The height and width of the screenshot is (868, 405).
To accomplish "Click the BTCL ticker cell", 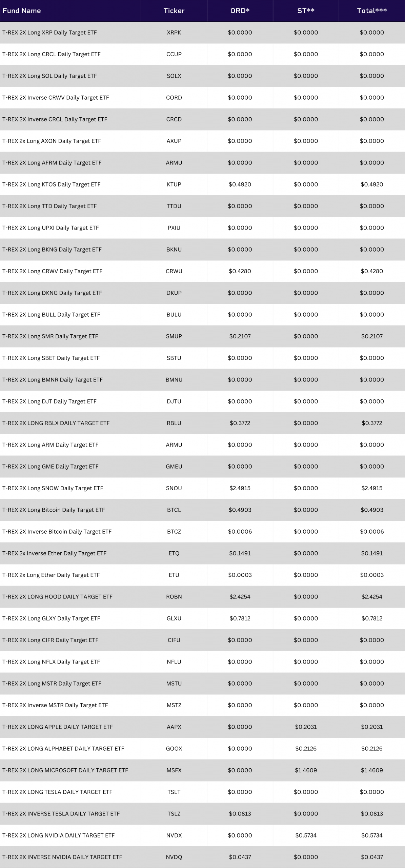I will pos(174,510).
